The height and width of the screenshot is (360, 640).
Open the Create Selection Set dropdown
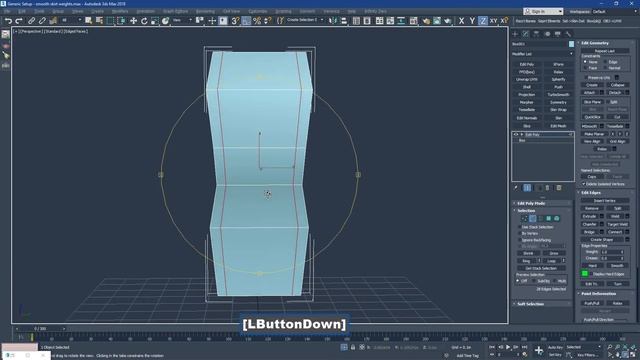click(x=305, y=20)
